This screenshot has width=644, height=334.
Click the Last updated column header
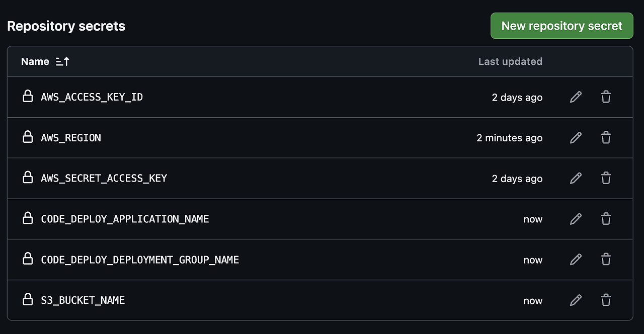pyautogui.click(x=510, y=61)
